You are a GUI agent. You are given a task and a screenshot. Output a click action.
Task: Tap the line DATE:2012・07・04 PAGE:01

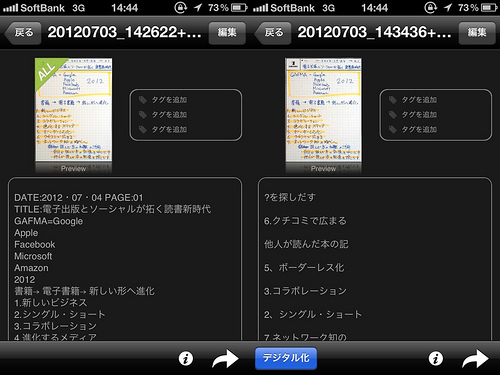coord(79,198)
